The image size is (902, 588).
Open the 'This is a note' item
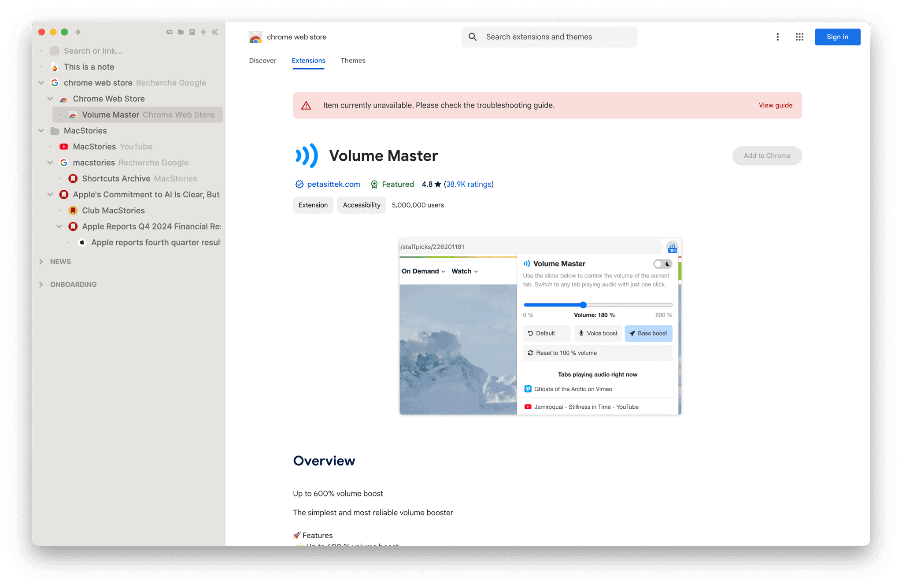pos(89,67)
